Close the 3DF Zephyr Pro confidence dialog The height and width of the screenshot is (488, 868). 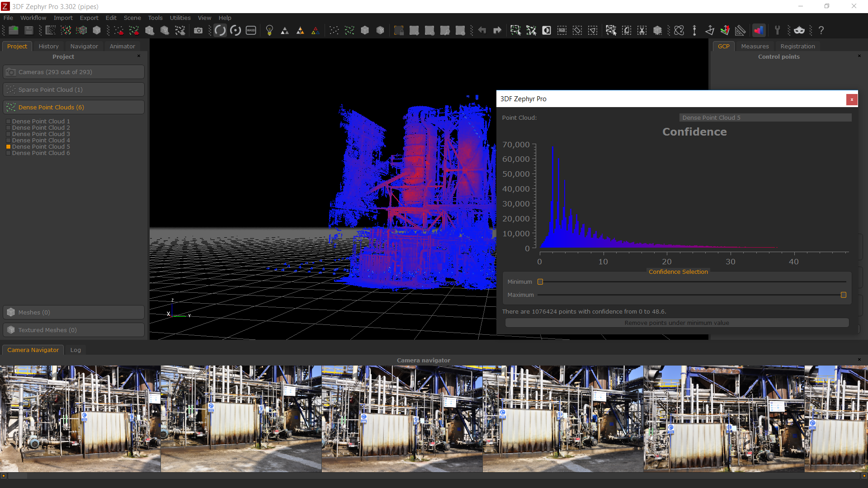click(852, 99)
